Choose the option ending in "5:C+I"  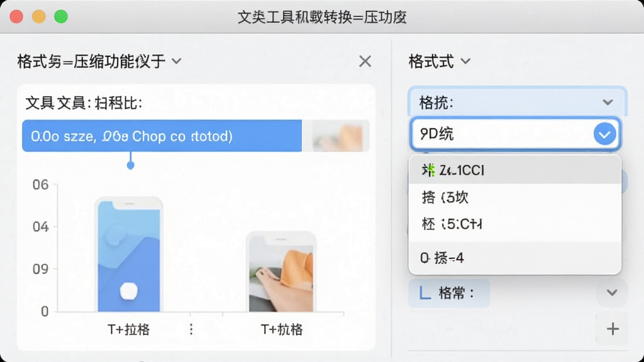pyautogui.click(x=515, y=224)
